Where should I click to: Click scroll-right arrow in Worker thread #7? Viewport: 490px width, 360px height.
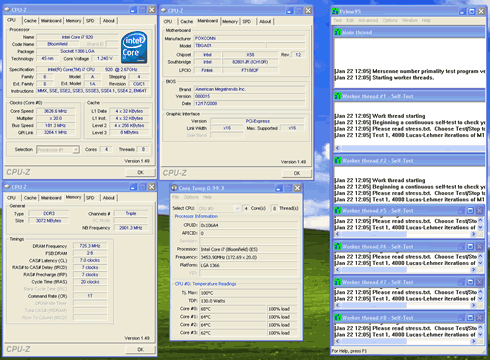click(473, 306)
